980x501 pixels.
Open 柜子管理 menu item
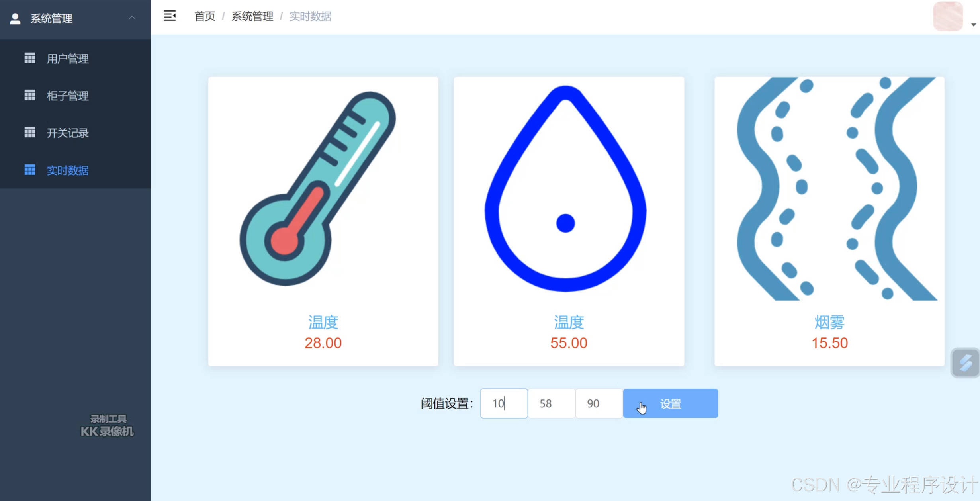[67, 96]
